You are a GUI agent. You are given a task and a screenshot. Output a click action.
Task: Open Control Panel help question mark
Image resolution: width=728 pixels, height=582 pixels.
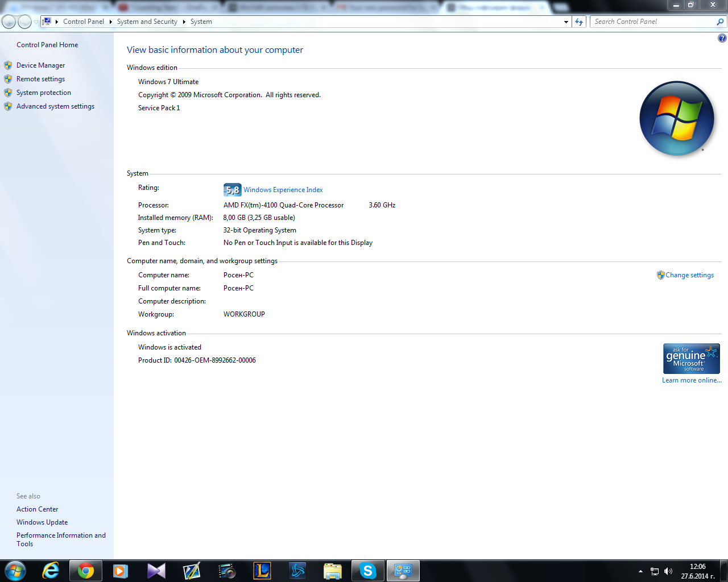pos(722,38)
